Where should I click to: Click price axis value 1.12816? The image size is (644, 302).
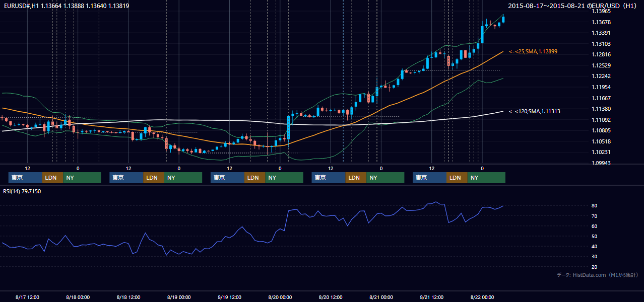coord(601,54)
